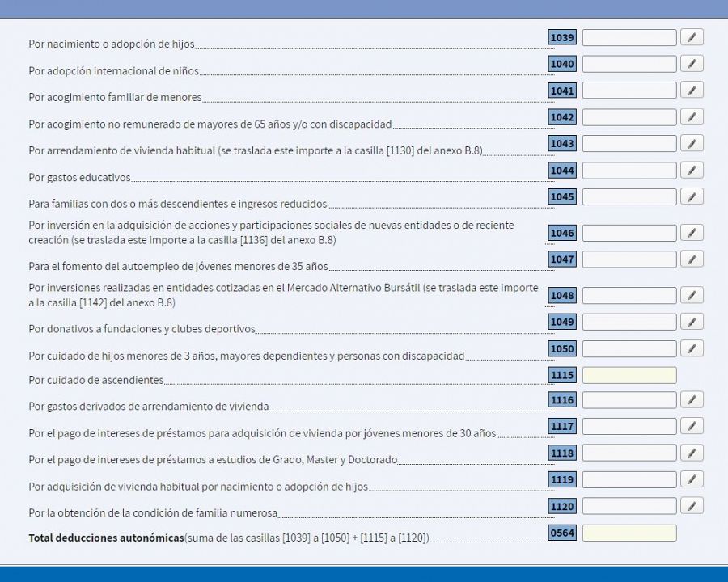Image resolution: width=728 pixels, height=582 pixels.
Task: Click the pencil for donativos a fundaciones row
Action: click(692, 322)
